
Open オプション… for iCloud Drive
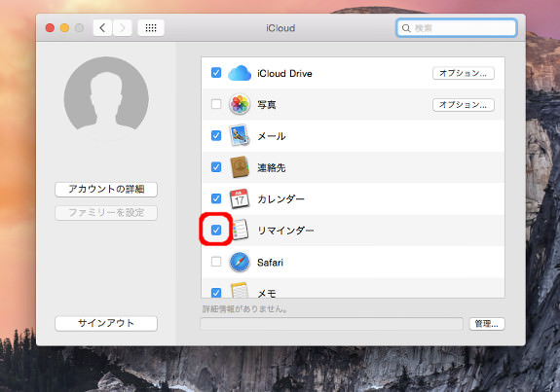(x=464, y=73)
